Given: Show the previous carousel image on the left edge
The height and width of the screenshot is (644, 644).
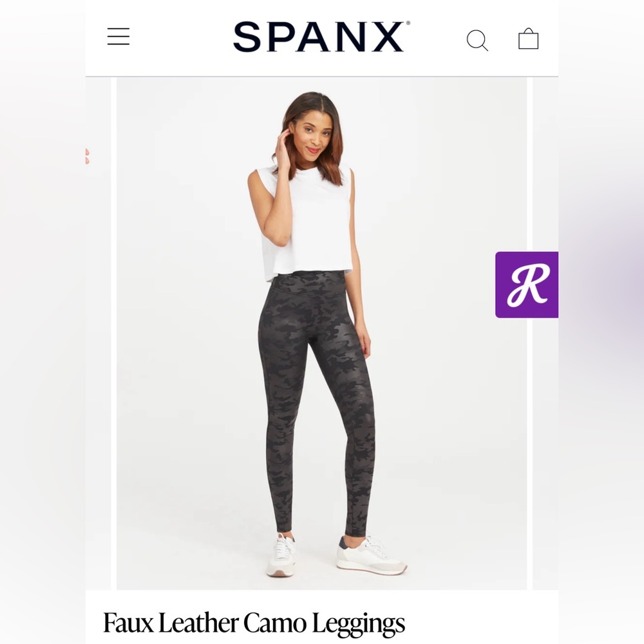Looking at the screenshot, I should pyautogui.click(x=98, y=333).
